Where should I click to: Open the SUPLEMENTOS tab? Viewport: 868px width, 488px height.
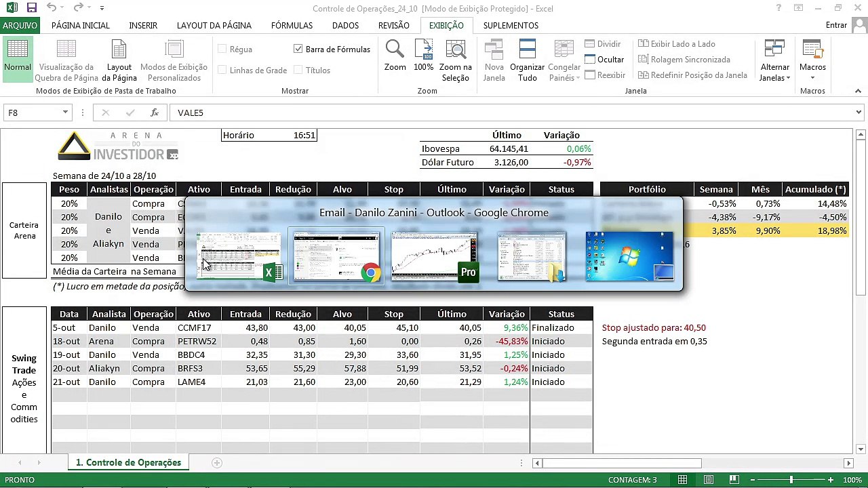pos(511,25)
